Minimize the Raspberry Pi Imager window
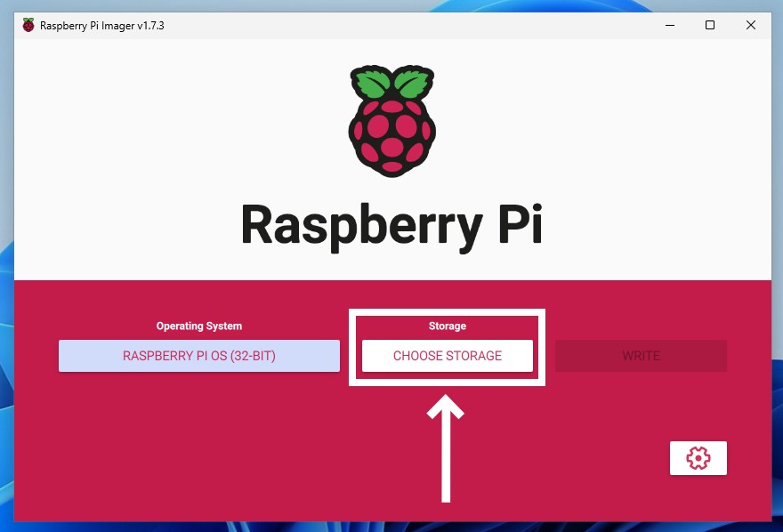The height and width of the screenshot is (532, 783). pyautogui.click(x=670, y=25)
